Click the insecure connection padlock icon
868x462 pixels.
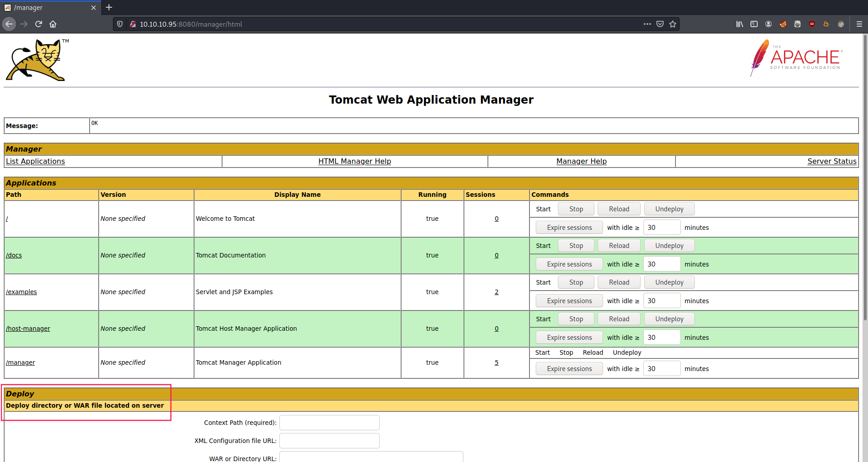click(133, 24)
